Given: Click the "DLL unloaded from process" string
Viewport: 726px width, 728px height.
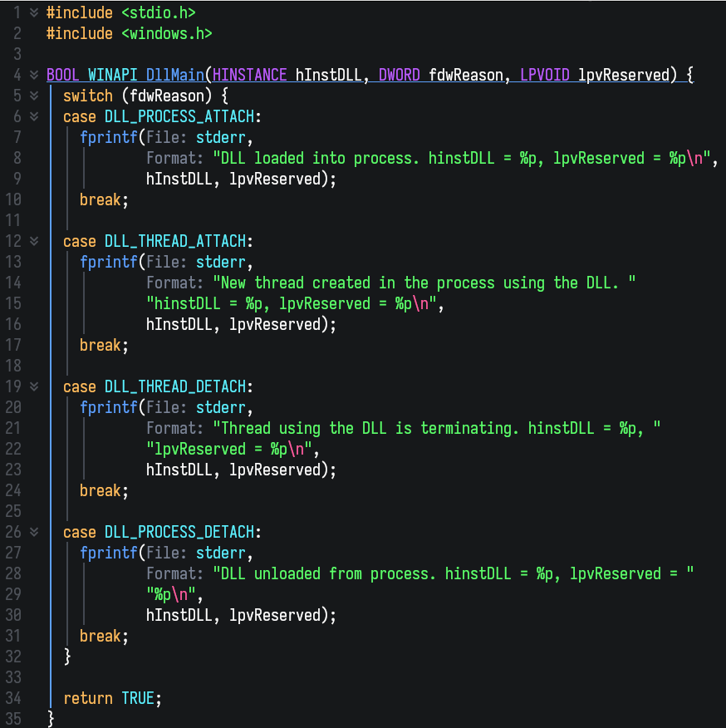Looking at the screenshot, I should coord(453,573).
